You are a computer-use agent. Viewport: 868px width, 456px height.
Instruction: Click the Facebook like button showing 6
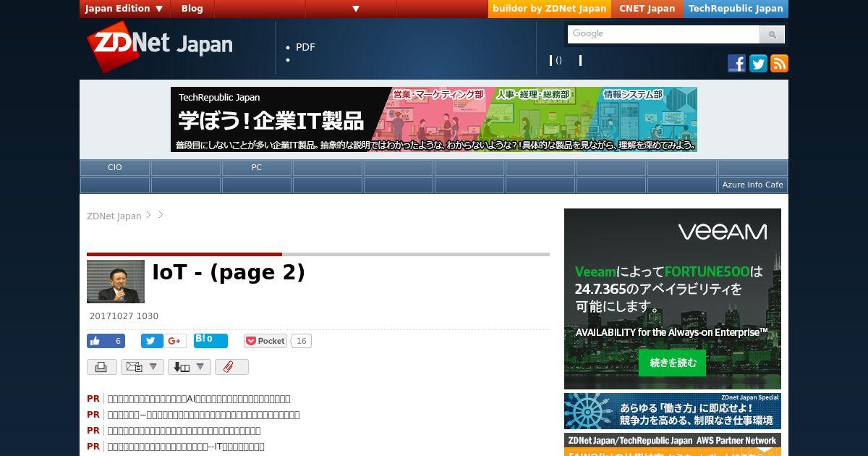tap(106, 341)
